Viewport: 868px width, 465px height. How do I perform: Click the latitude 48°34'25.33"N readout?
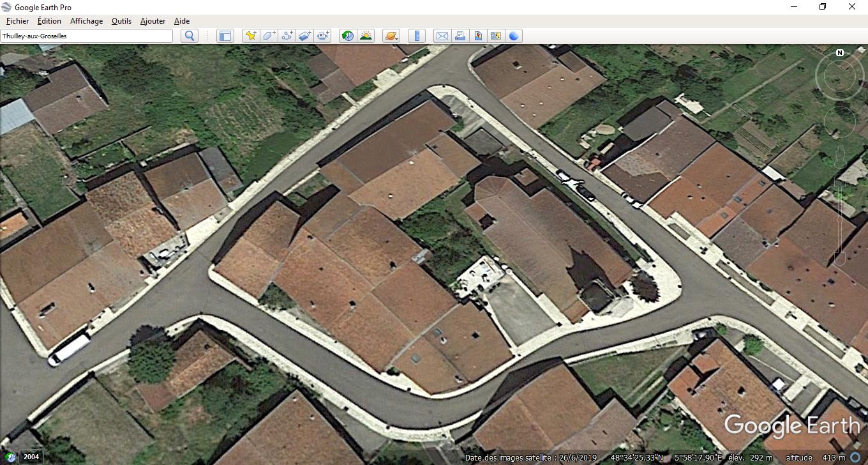click(x=637, y=457)
